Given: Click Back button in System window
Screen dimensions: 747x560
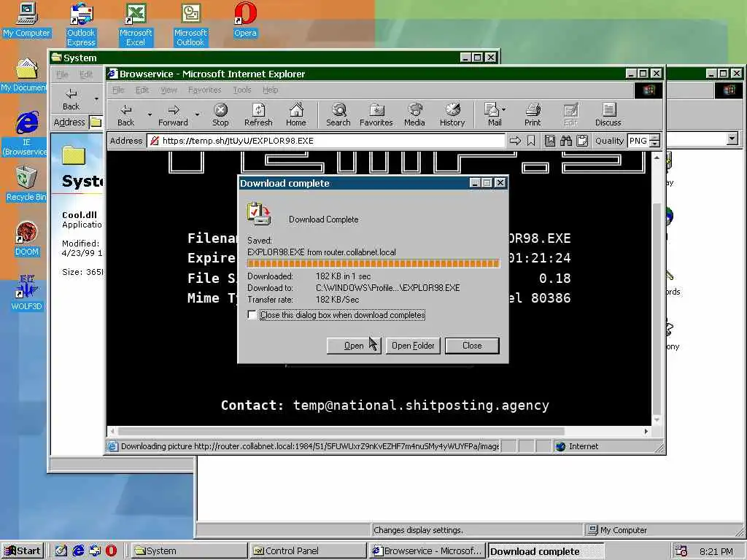Looking at the screenshot, I should pos(71,99).
